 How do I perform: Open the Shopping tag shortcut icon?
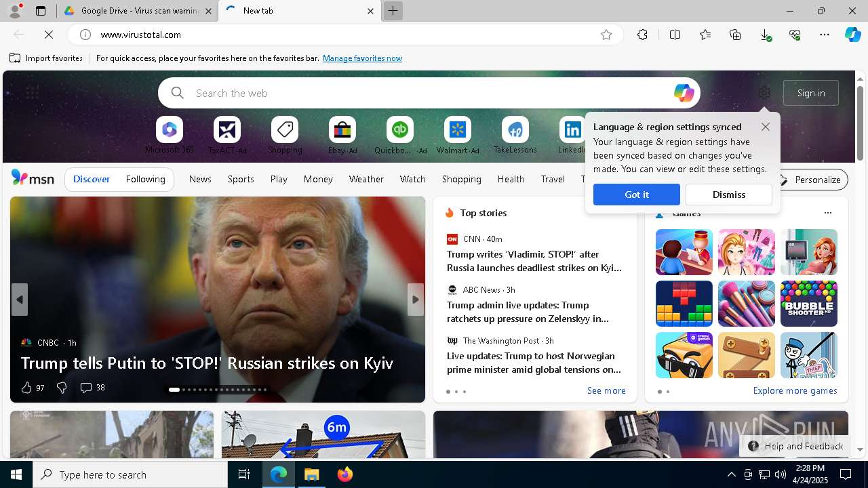coord(285,129)
